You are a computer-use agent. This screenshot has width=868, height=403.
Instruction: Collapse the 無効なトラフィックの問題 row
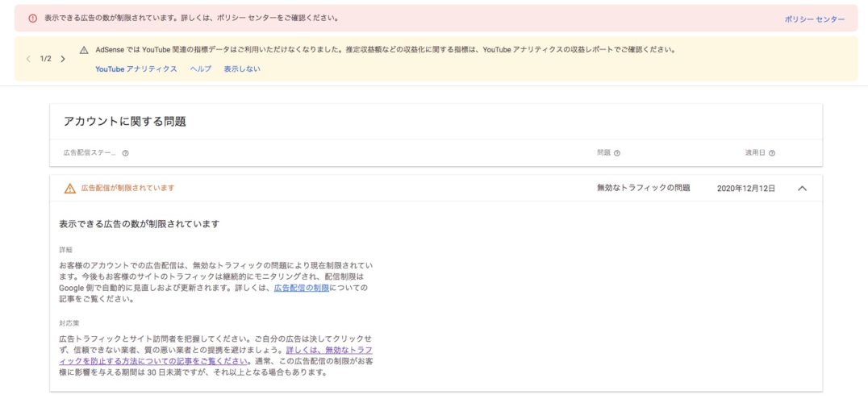click(x=802, y=188)
